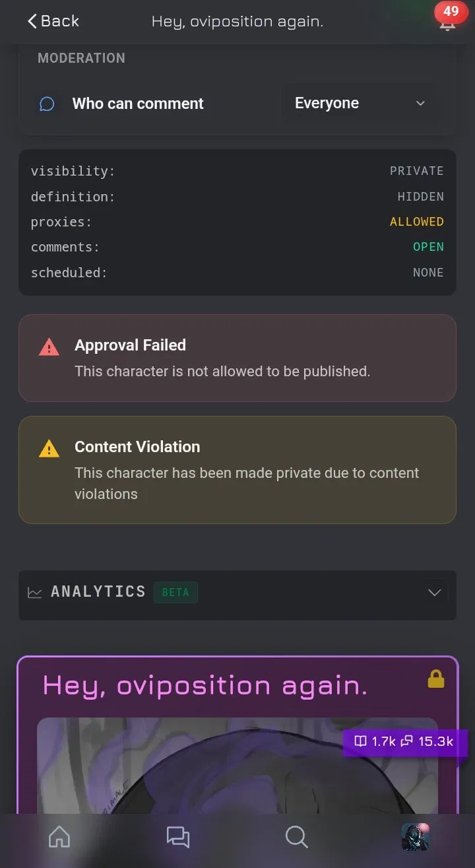Tap the Back text link
Viewport: 475px width, 868px height.
60,21
